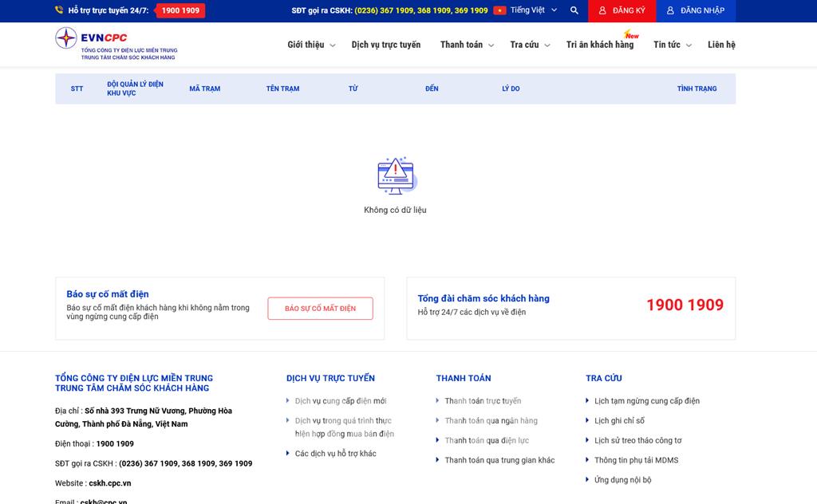Open Tri ân khách hàng menu item

tap(600, 45)
